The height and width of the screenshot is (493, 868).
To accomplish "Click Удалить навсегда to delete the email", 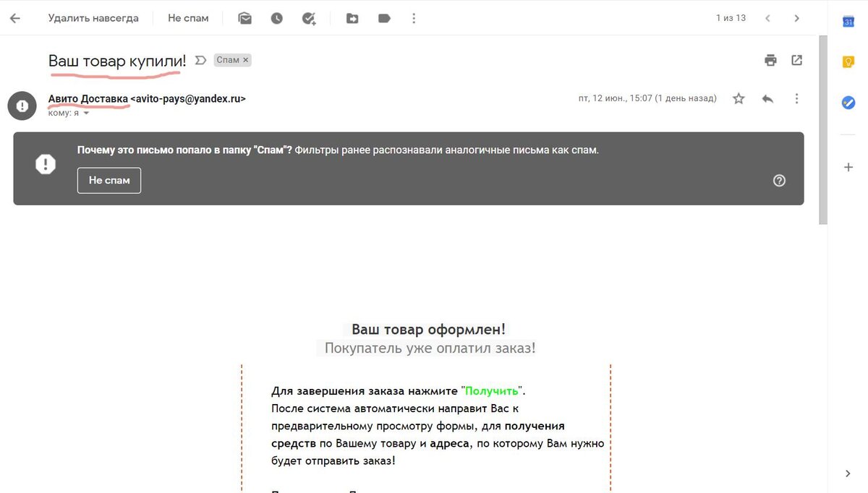I will 94,18.
